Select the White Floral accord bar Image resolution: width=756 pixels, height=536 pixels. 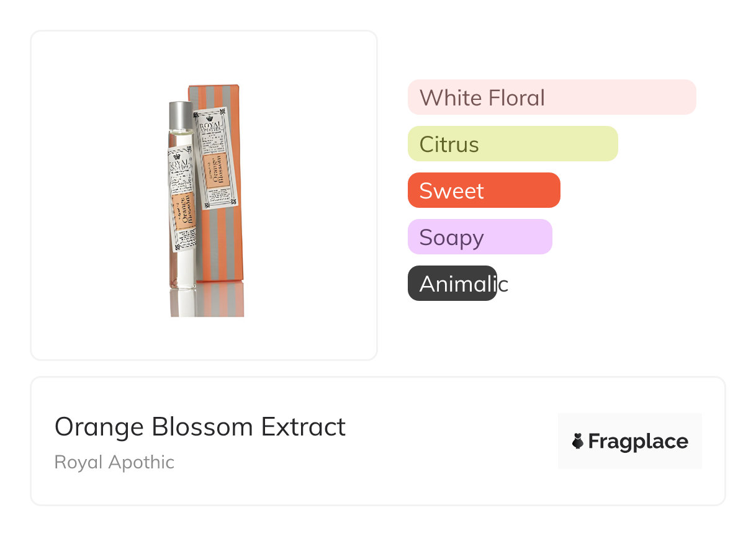(551, 97)
